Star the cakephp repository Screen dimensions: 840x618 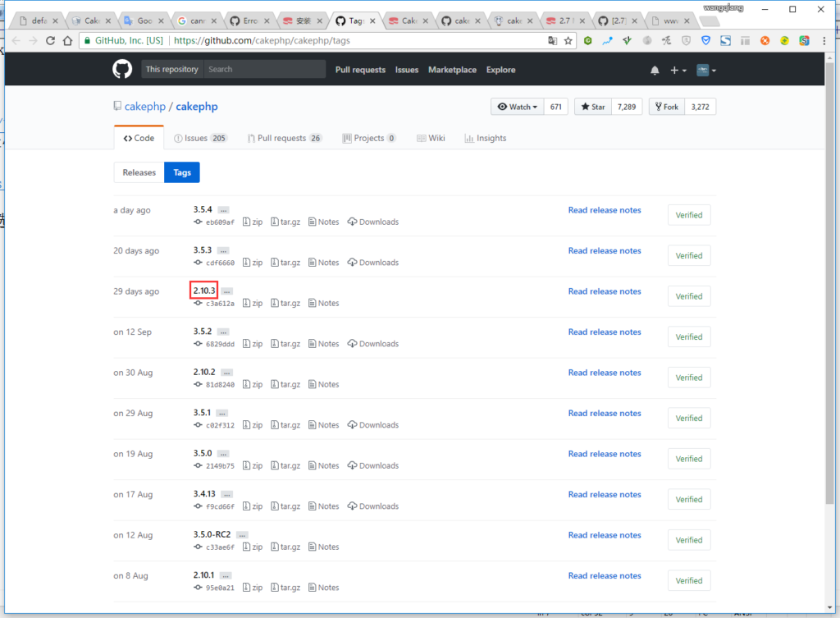(x=592, y=107)
